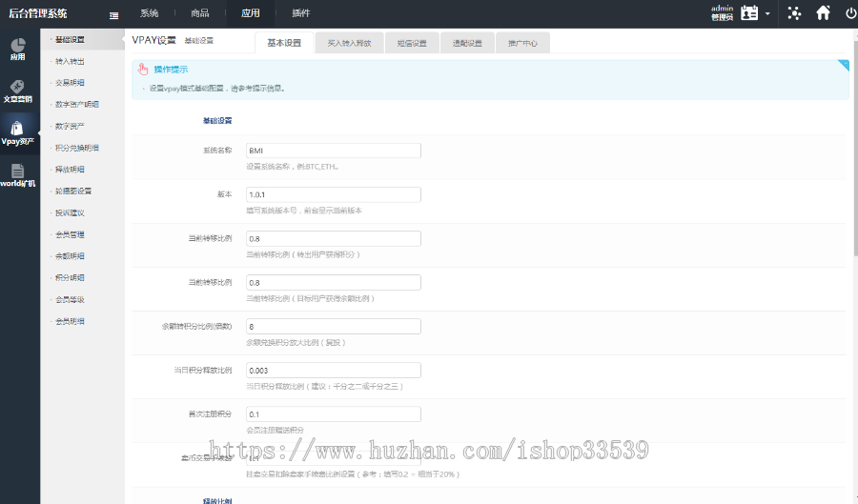The image size is (858, 504).
Task: Click the page vertical scrollbar thumb
Action: click(x=855, y=148)
